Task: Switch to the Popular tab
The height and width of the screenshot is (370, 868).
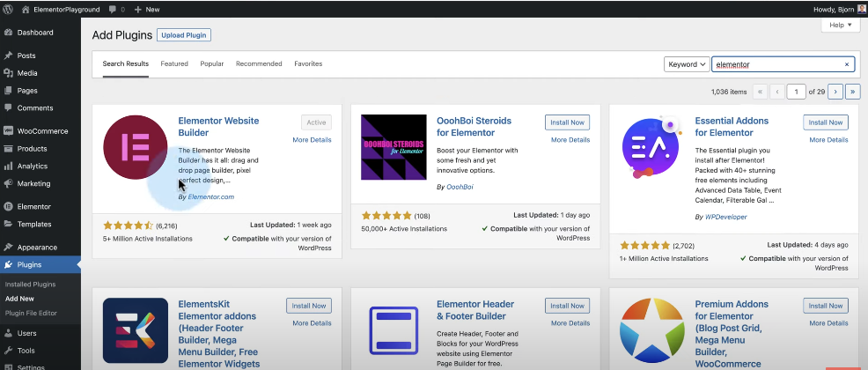Action: tap(212, 63)
